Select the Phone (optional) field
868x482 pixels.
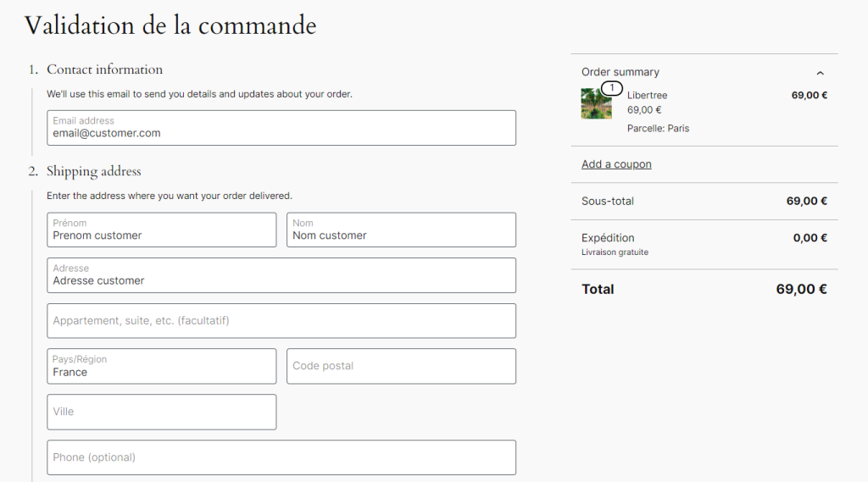281,457
